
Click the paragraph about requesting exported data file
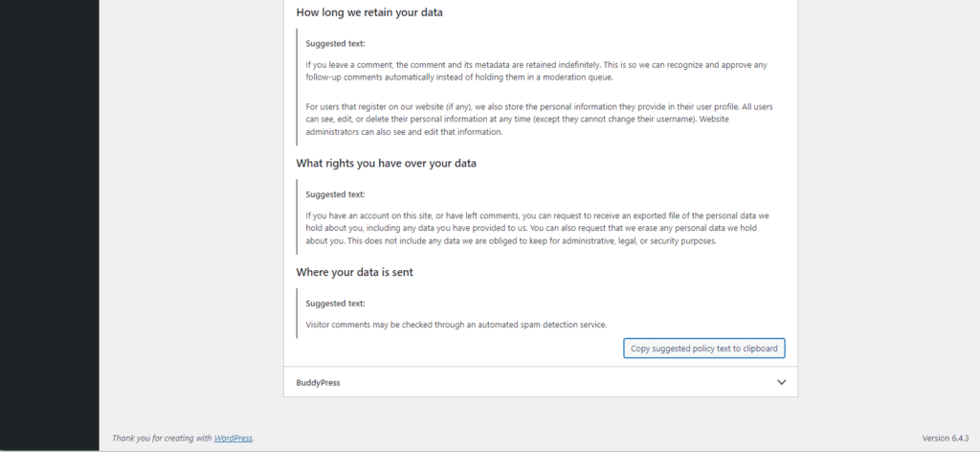pos(536,229)
